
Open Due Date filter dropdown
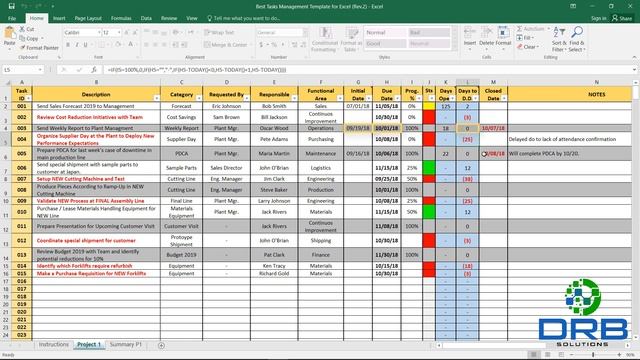click(397, 98)
